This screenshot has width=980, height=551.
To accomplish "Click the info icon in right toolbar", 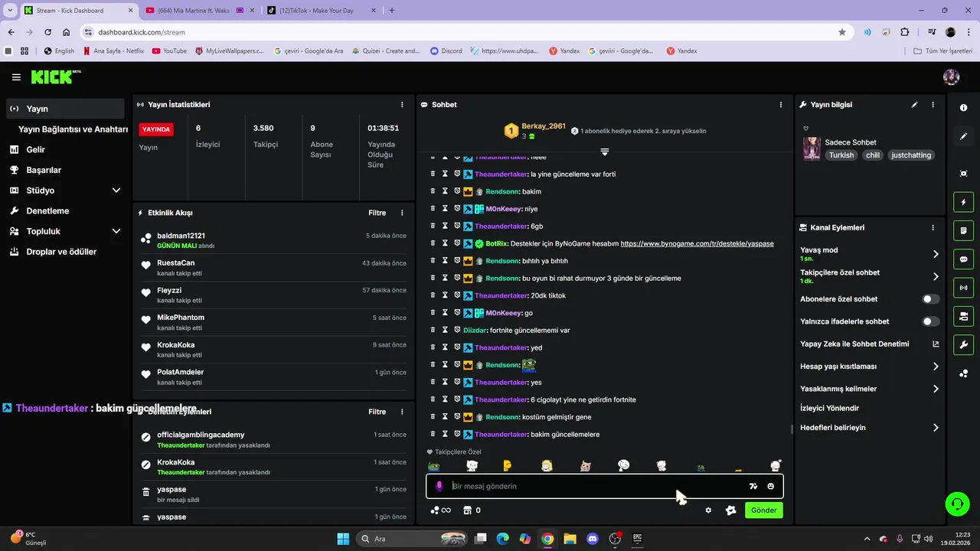I will (963, 108).
